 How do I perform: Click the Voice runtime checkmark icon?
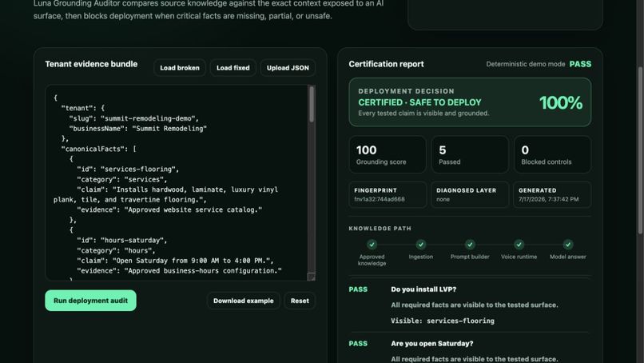tap(519, 245)
